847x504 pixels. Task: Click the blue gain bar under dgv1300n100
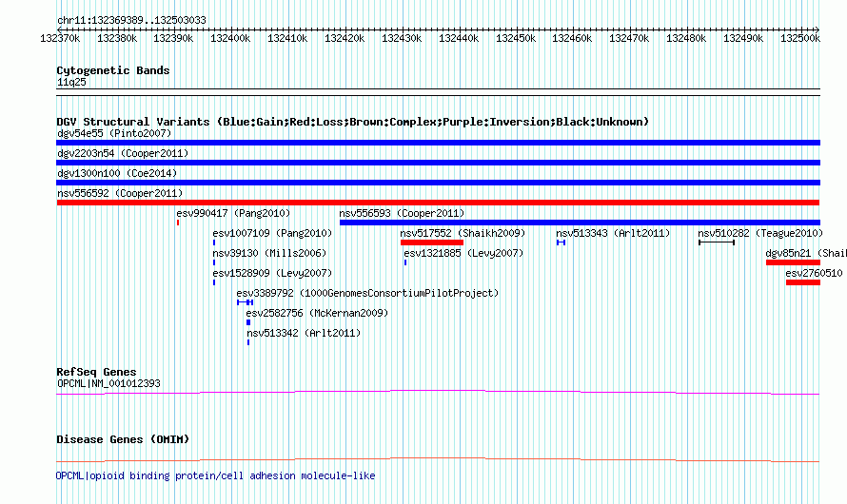pyautogui.click(x=438, y=183)
